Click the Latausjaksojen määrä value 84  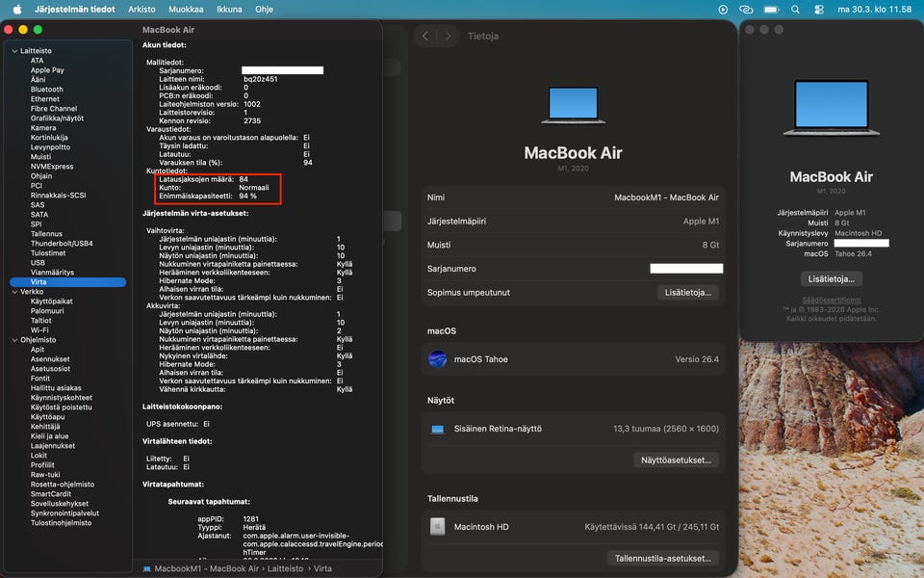244,179
